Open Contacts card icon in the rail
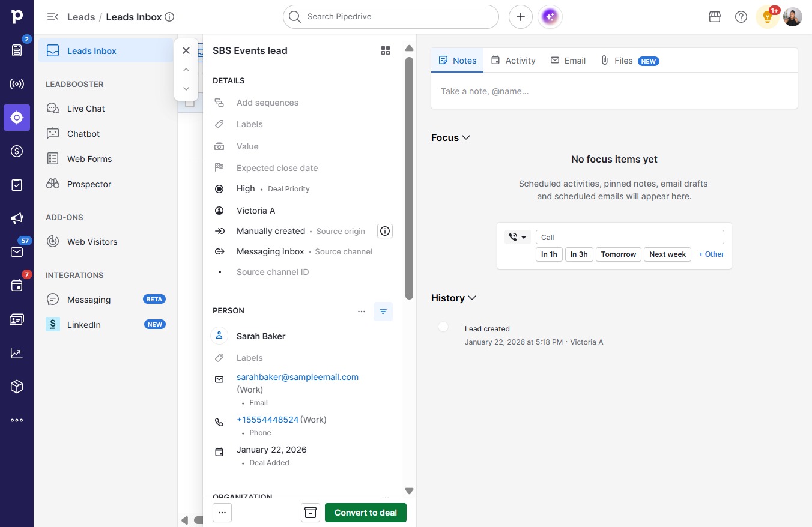 (17, 319)
